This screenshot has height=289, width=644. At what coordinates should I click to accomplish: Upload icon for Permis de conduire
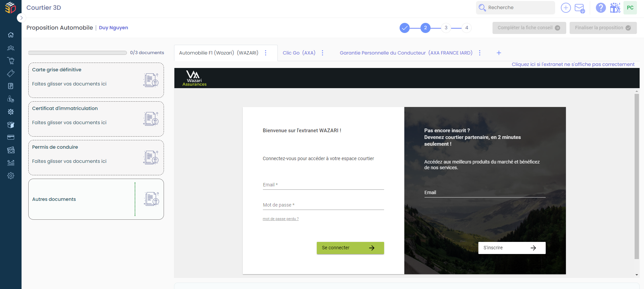pos(151,157)
